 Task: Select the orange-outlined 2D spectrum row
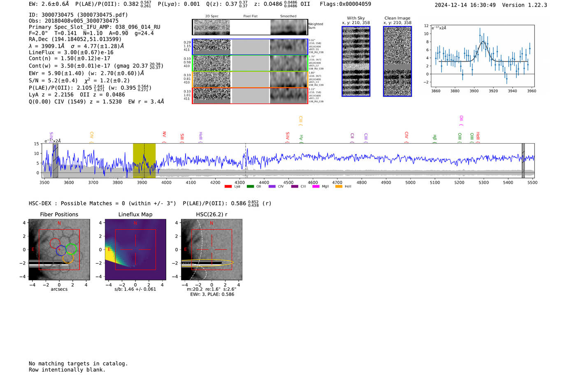coord(250,79)
